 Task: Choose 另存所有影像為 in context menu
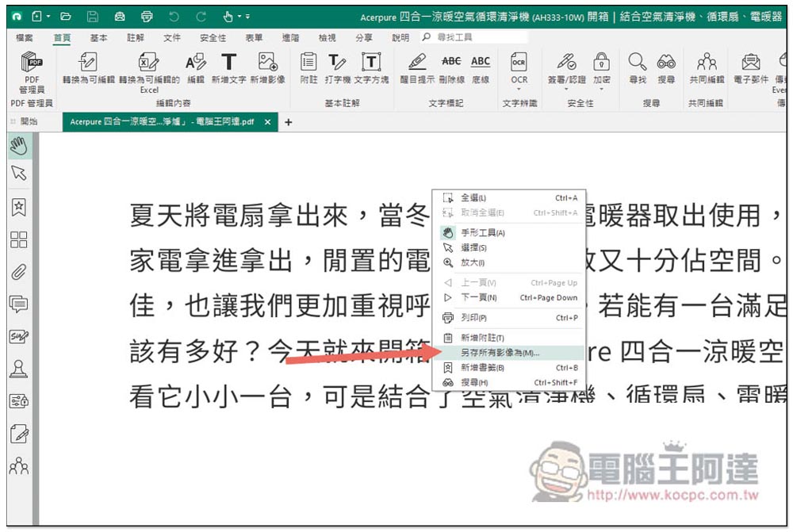coord(509,353)
